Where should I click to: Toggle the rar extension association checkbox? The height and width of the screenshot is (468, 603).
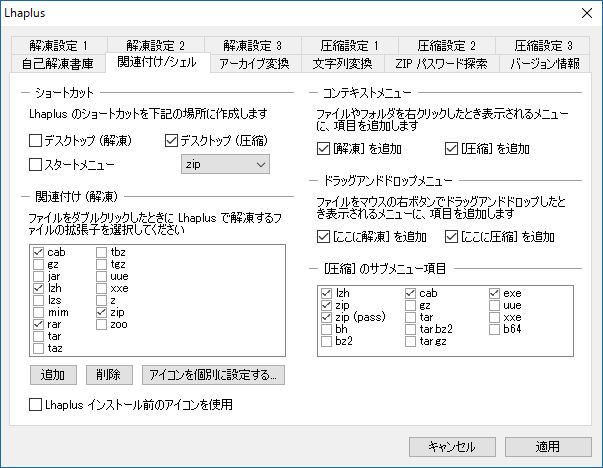39,324
